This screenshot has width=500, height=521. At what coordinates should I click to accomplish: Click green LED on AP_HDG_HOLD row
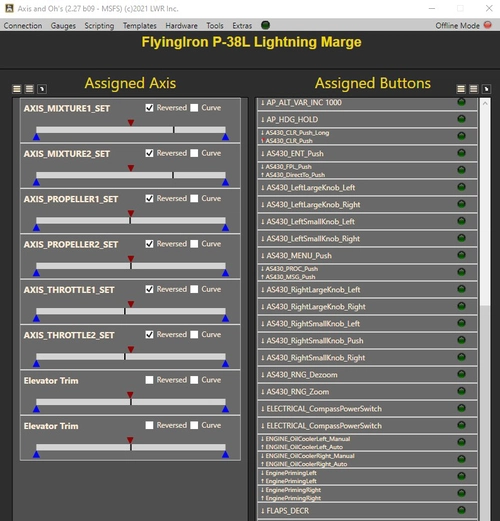coord(461,119)
